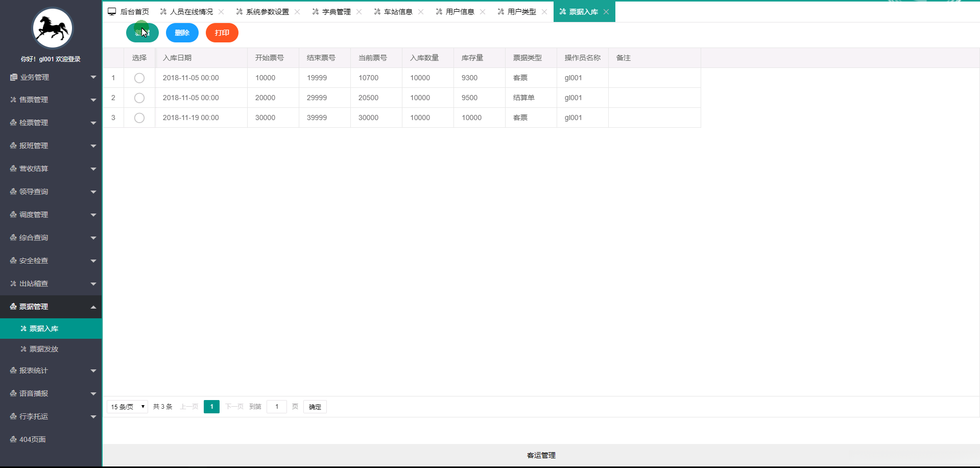Click the icon beside 综合查询
Screen dimensions: 980x468
(13, 238)
